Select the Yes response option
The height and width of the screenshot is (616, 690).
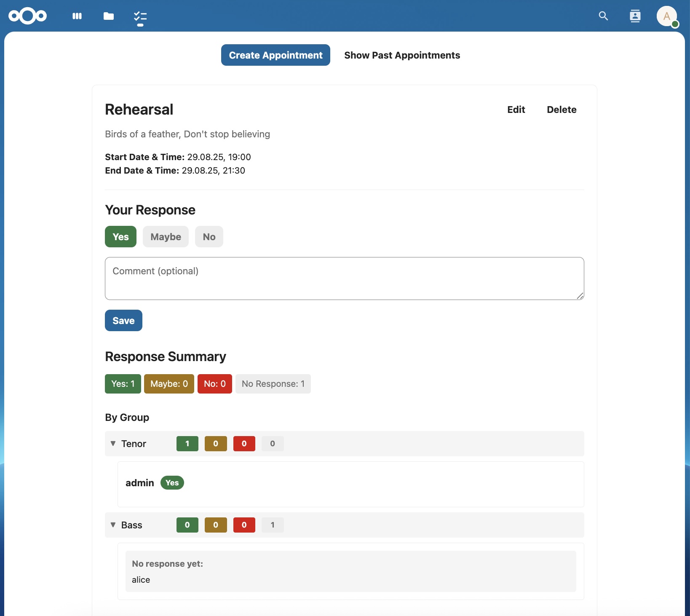(x=120, y=236)
